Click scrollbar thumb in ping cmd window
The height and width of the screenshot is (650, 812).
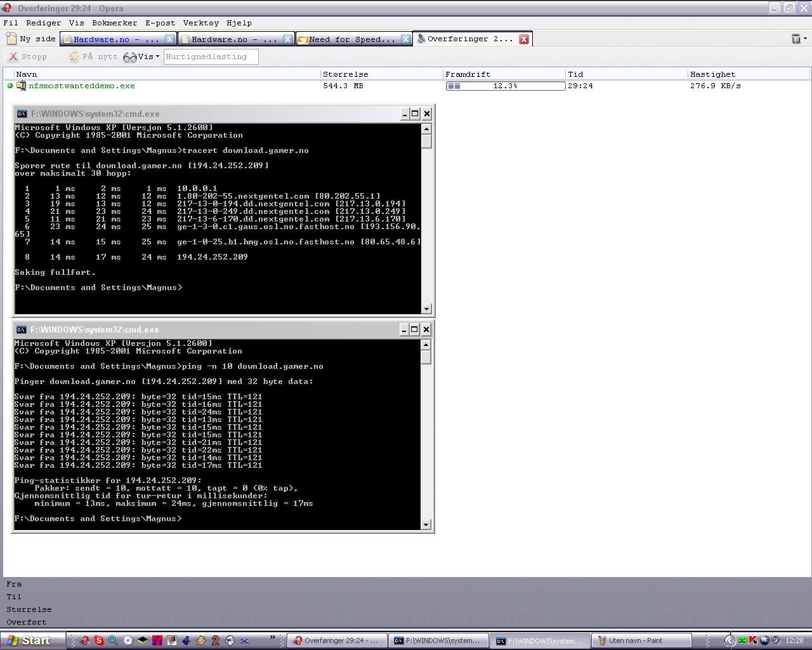[x=426, y=357]
